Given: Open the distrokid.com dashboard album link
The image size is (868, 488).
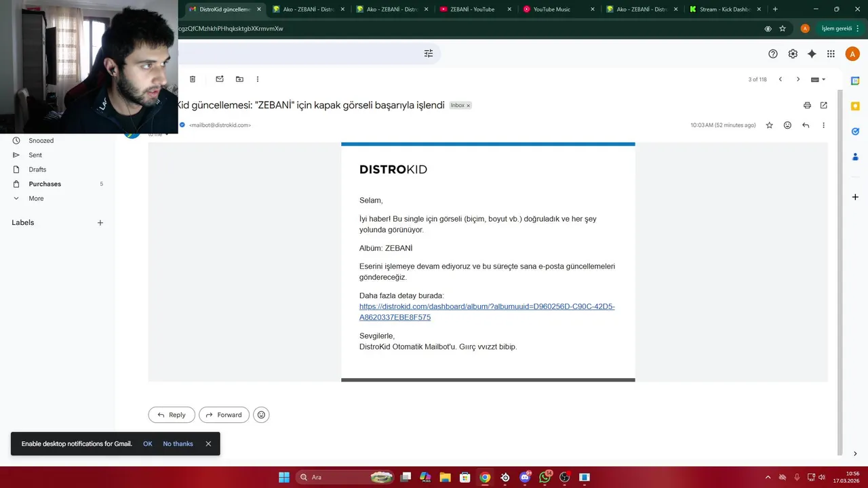Looking at the screenshot, I should (x=487, y=312).
